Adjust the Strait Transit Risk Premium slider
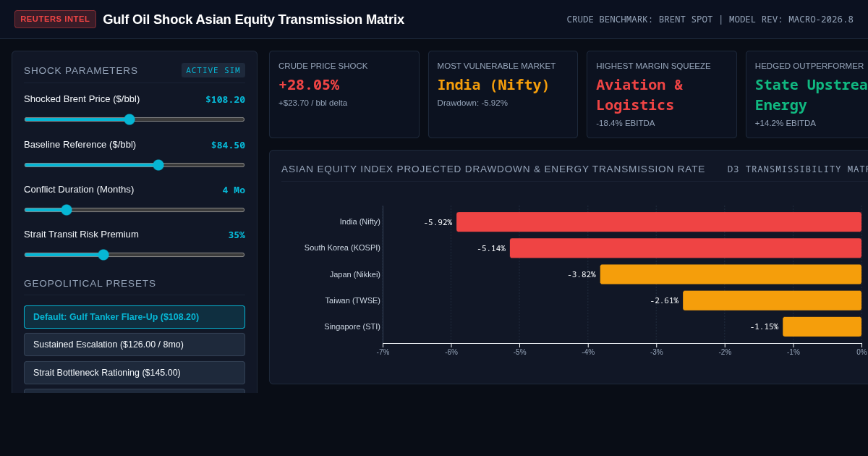Image resolution: width=868 pixels, height=456 pixels. [x=135, y=255]
